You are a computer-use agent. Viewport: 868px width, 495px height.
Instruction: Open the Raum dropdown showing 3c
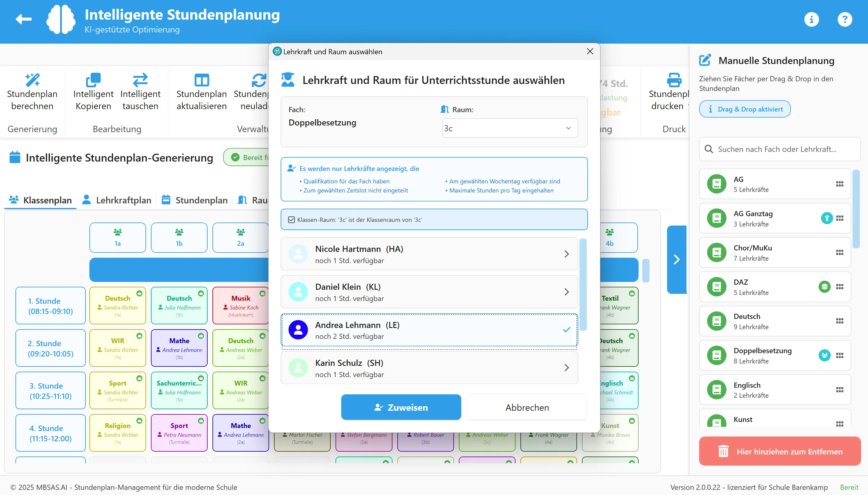point(510,128)
